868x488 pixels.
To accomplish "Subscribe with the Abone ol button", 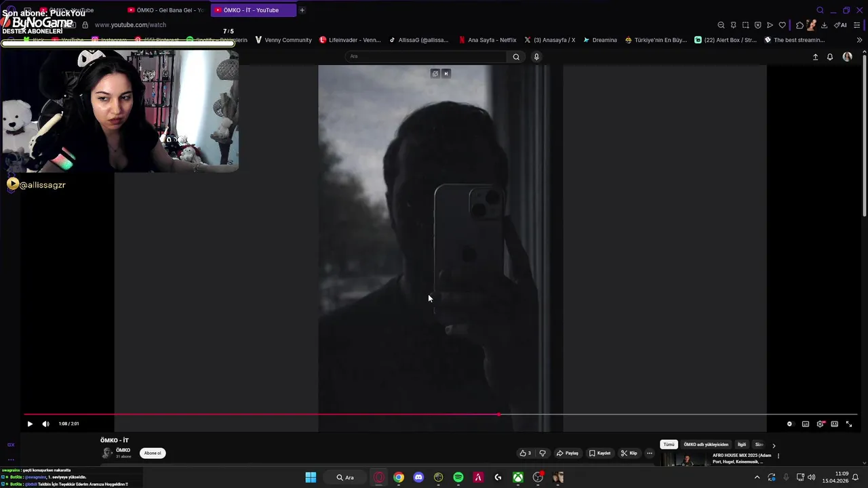I will pos(153,453).
